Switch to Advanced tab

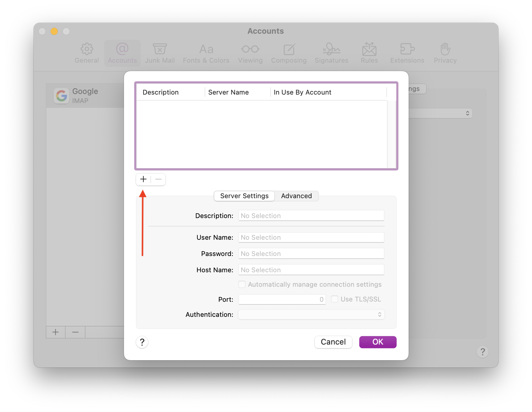[296, 196]
